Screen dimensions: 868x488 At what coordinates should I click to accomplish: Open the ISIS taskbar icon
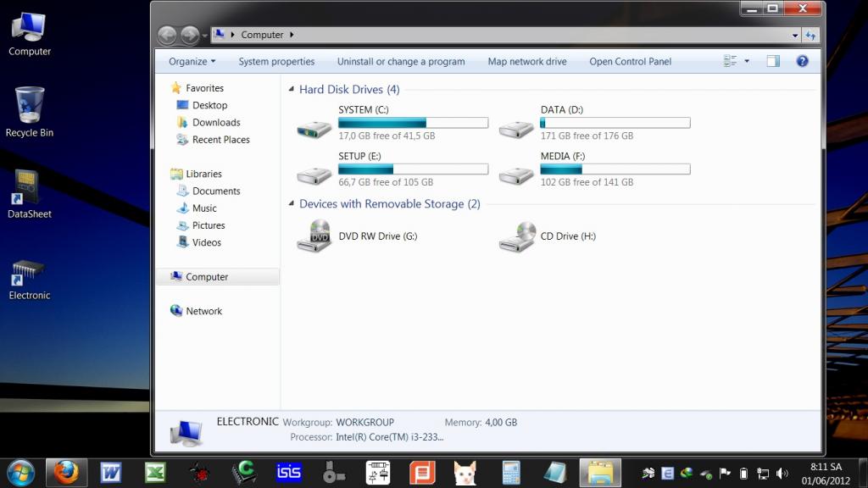click(x=288, y=474)
